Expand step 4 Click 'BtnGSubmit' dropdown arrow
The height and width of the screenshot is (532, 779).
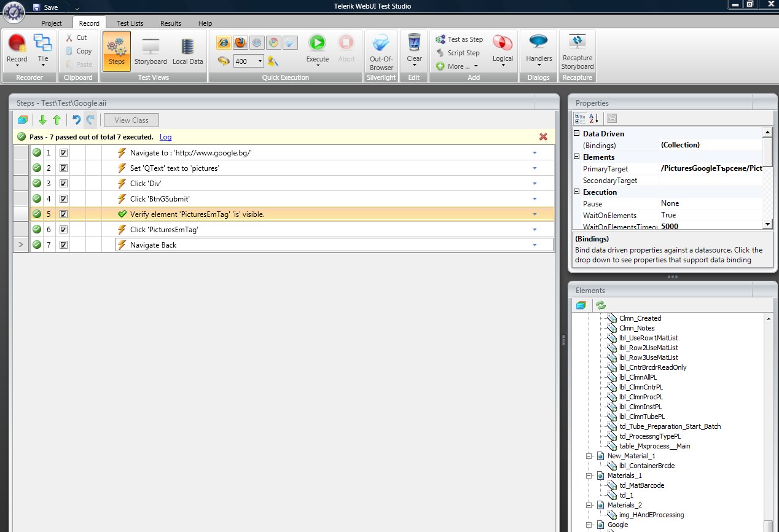(x=534, y=198)
